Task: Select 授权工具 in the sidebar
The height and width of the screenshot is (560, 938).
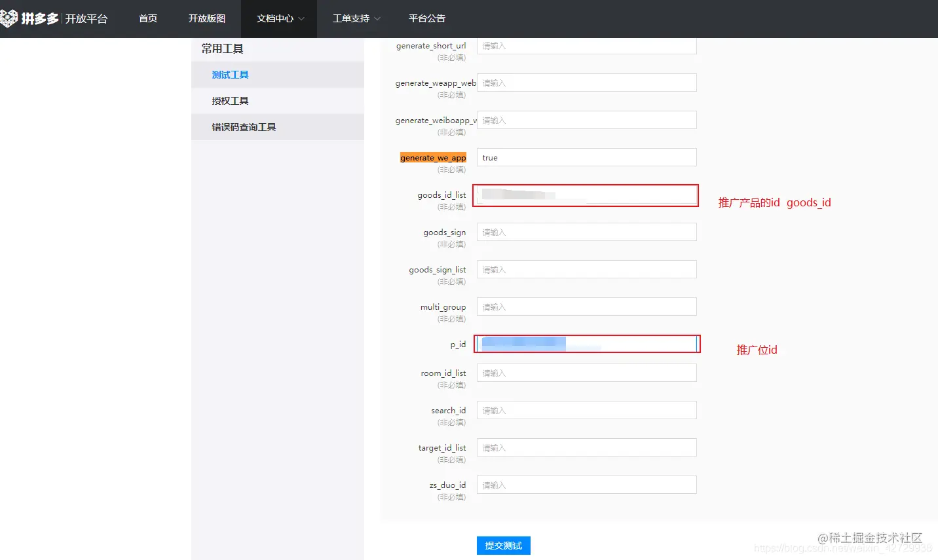Action: (x=278, y=101)
